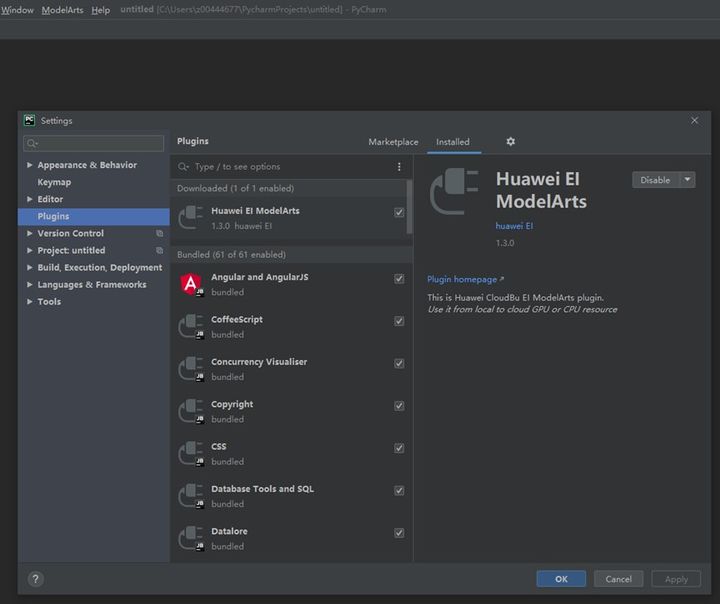This screenshot has width=720, height=604.
Task: Click the OK button
Action: point(561,579)
